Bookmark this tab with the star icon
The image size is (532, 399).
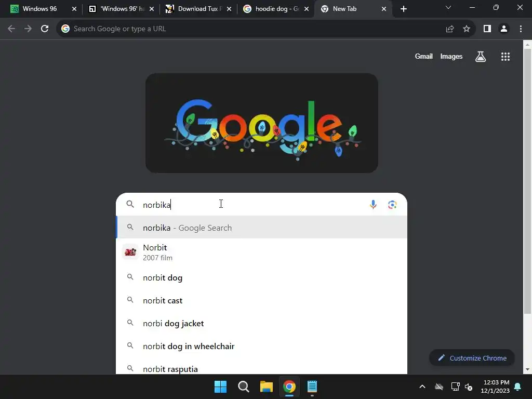467,29
